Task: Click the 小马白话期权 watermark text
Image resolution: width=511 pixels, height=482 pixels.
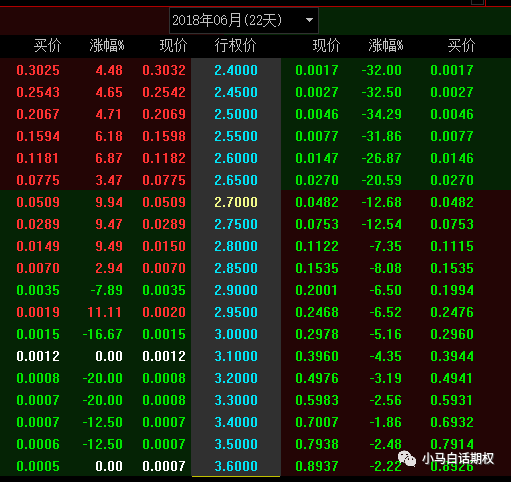Action: click(458, 459)
